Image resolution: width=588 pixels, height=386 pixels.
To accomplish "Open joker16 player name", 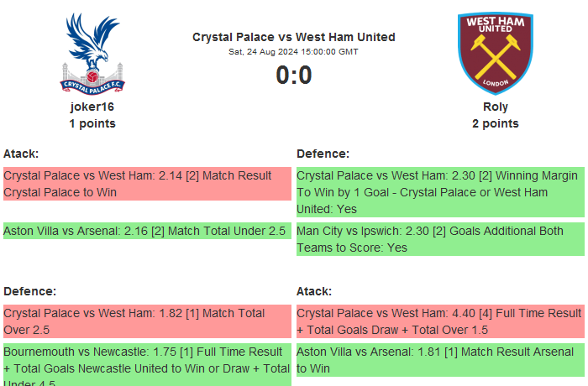I will pyautogui.click(x=92, y=107).
